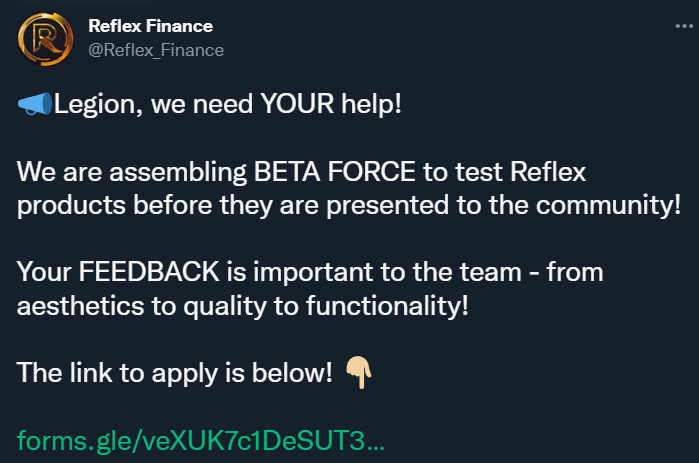The height and width of the screenshot is (463, 699).
Task: Open the Reflex Finance profile avatar
Action: (45, 39)
